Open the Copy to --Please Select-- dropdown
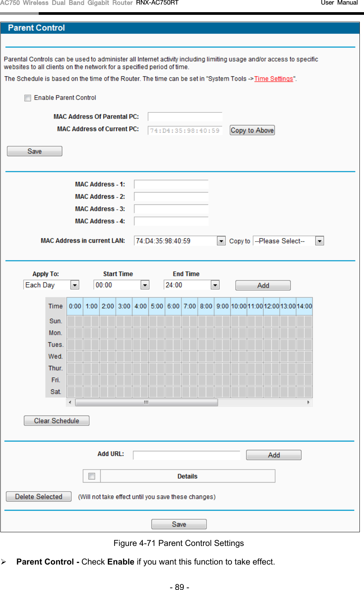Viewport: 364px width, 590px height. tap(288, 241)
